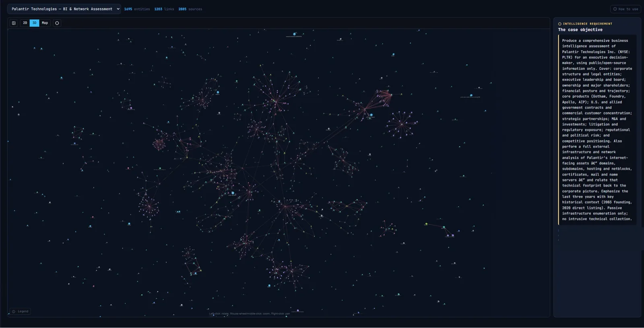Recenter the graph with the crosshair icon
The image size is (644, 328).
pos(57,23)
